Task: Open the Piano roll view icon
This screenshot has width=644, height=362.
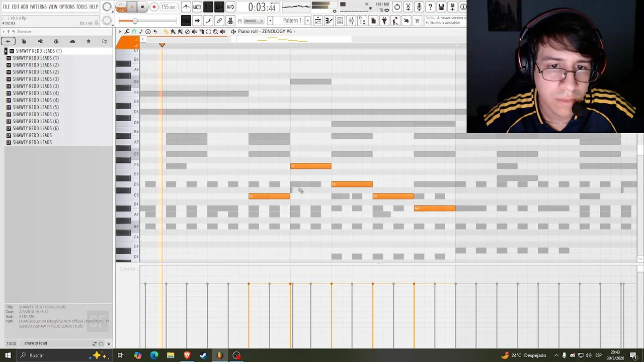Action: [329, 21]
